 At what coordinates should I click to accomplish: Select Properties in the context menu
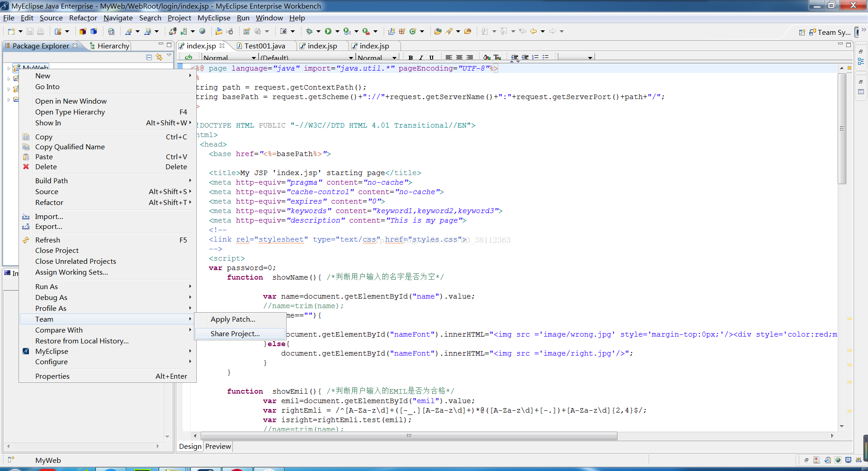coord(108,376)
